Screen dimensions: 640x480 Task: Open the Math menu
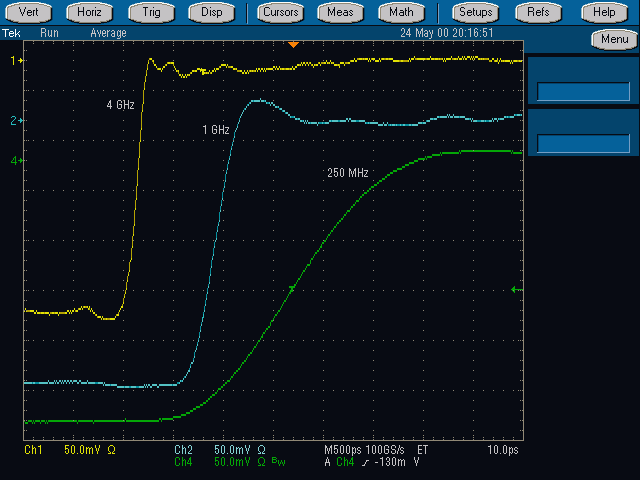(401, 12)
